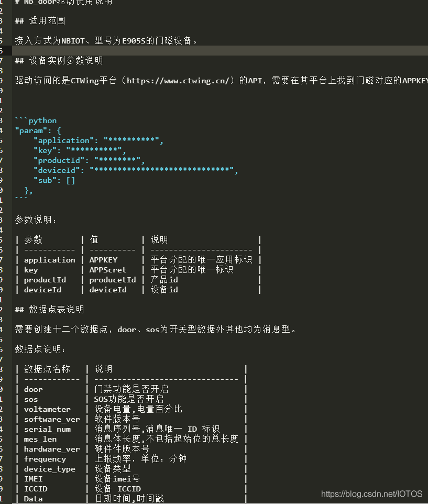Click the highlighted empty line below E905S text

click(x=210, y=50)
